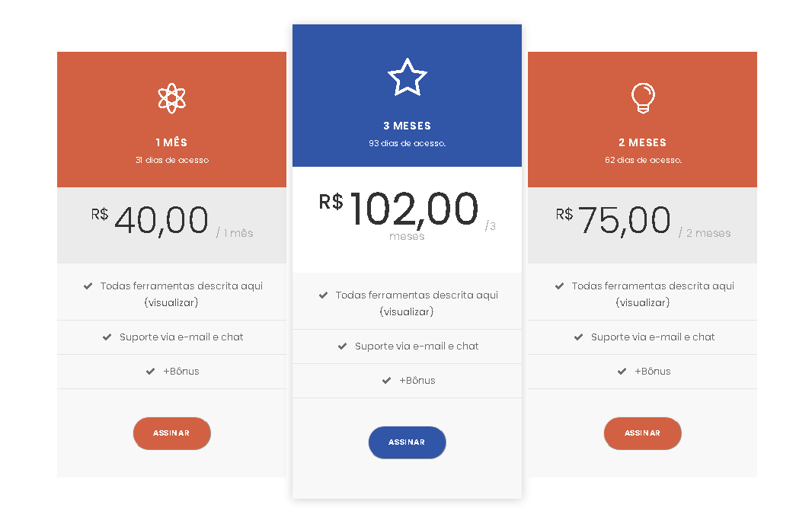Choose the blue ASSINAR button for 3 Meses

[x=407, y=442]
